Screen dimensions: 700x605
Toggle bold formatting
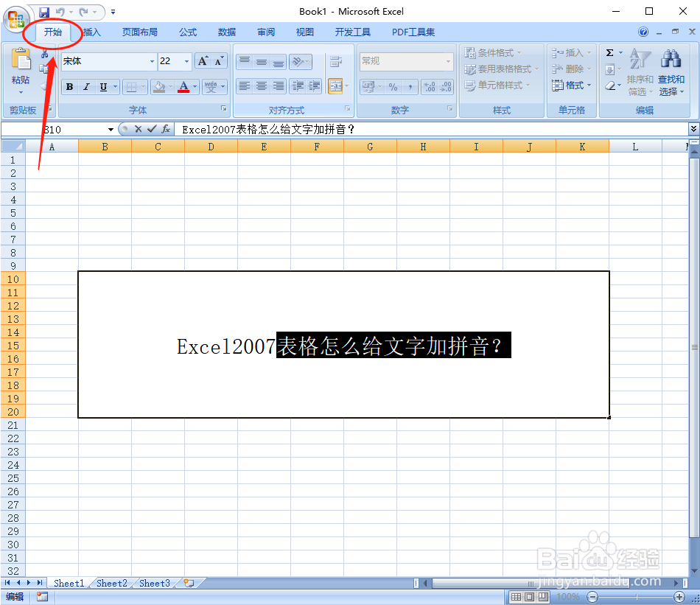[x=70, y=87]
